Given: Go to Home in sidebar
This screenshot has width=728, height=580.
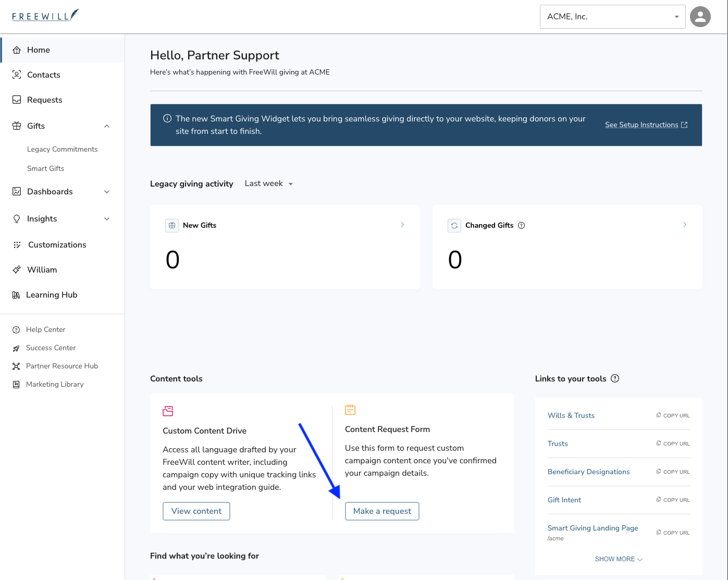Looking at the screenshot, I should tap(63, 50).
